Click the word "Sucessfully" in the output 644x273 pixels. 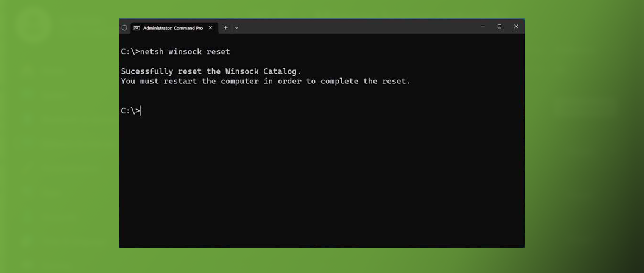pyautogui.click(x=147, y=71)
